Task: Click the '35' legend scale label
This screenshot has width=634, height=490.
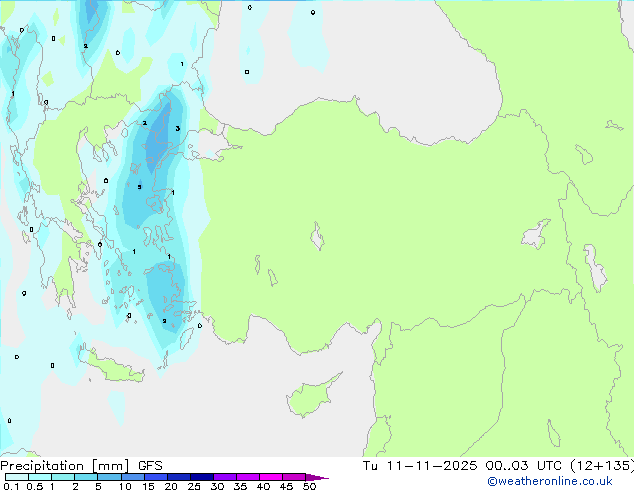Action: pos(240,486)
